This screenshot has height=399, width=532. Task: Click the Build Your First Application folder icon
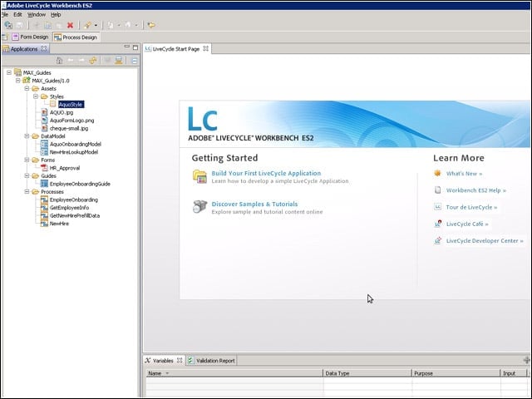(199, 176)
